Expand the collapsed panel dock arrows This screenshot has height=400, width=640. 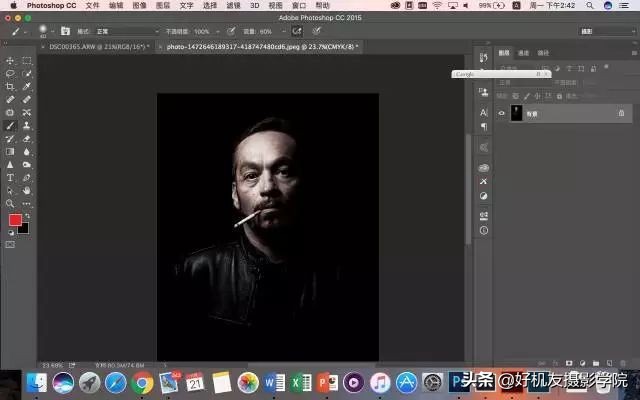tap(488, 42)
